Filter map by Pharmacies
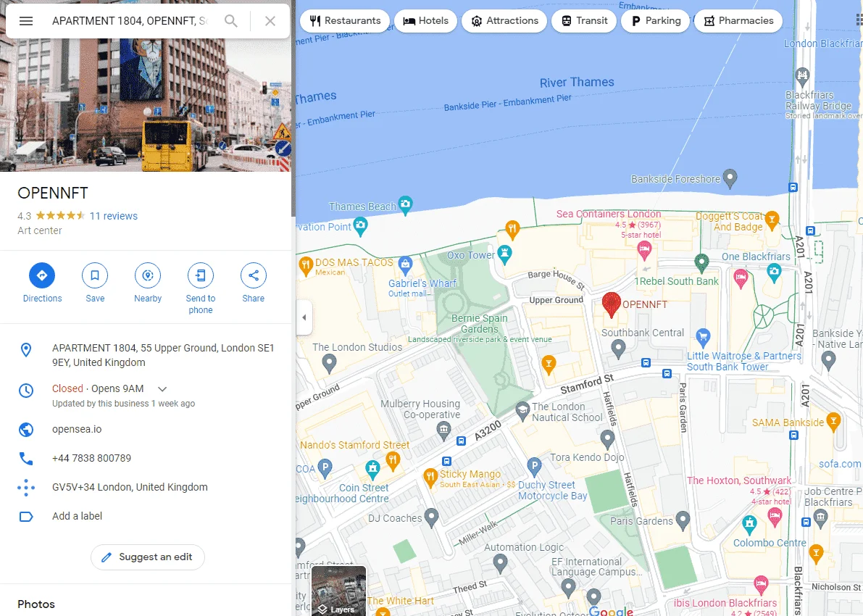The width and height of the screenshot is (863, 616). [x=738, y=21]
